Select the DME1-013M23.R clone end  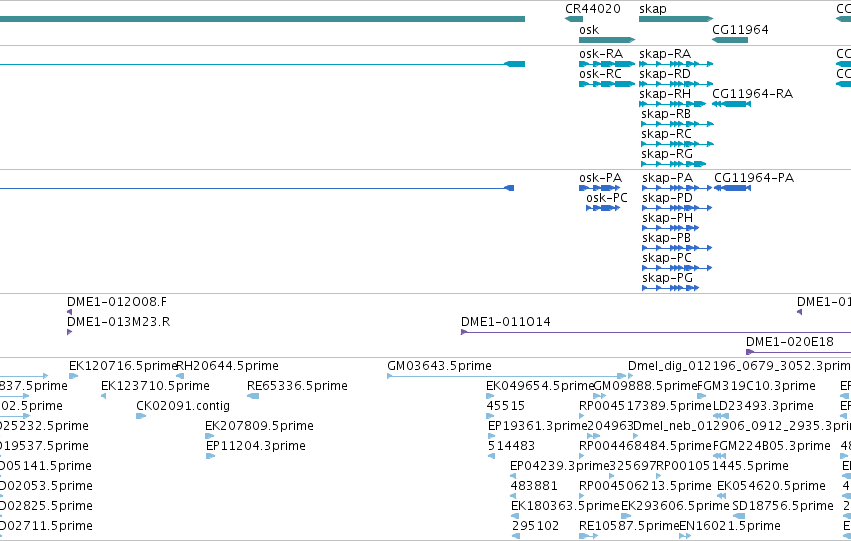point(69,332)
